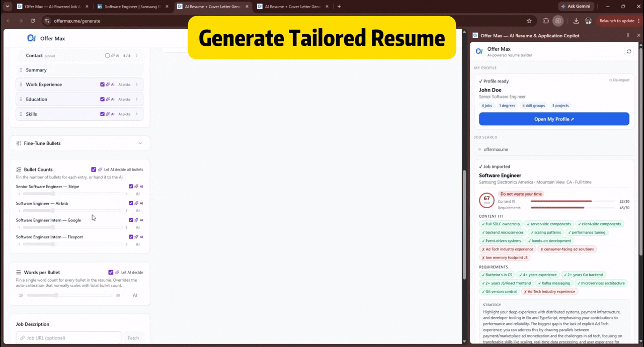Adjust the Flexport intern bullet count slider
Image resolution: width=644 pixels, height=347 pixels.
coord(72,244)
